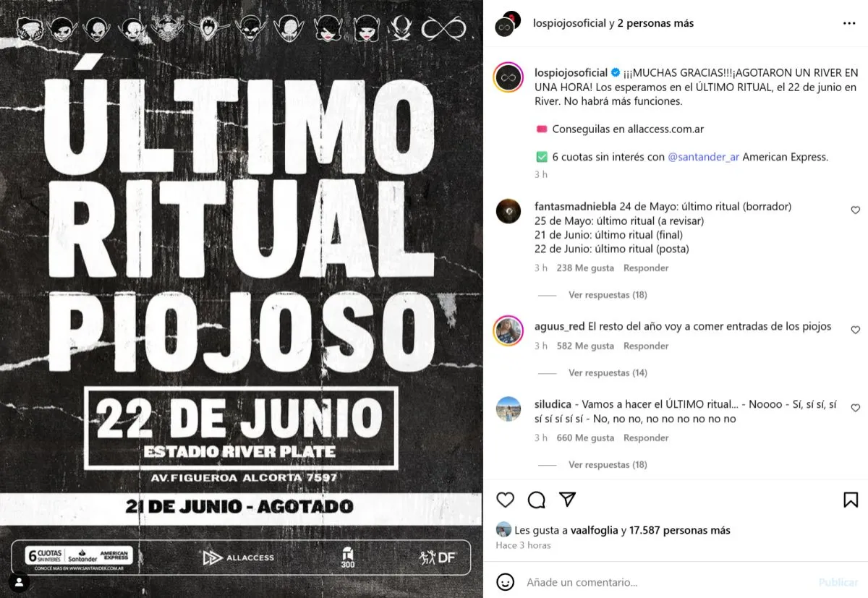Like the post with the heart icon
Viewport: 868px width, 598px height.
(x=505, y=500)
